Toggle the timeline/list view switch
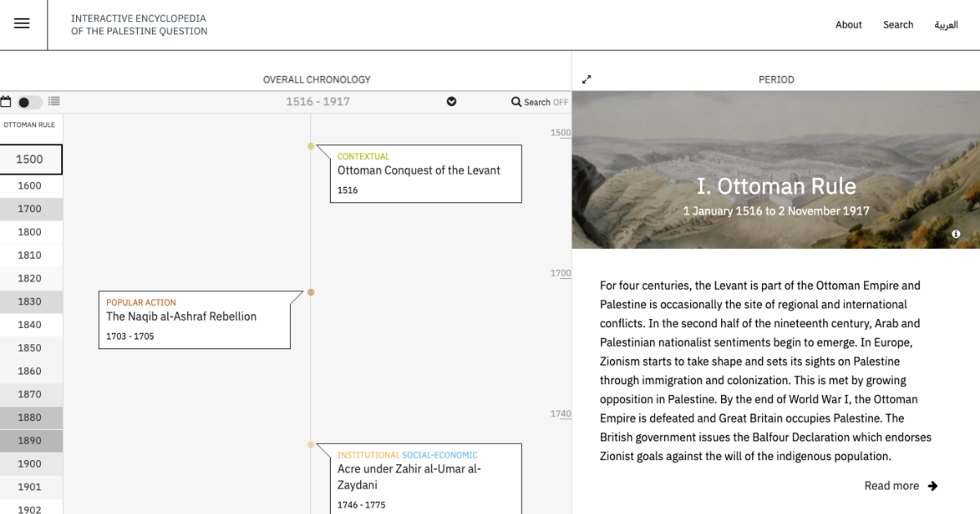Image resolution: width=980 pixels, height=514 pixels. coord(30,102)
